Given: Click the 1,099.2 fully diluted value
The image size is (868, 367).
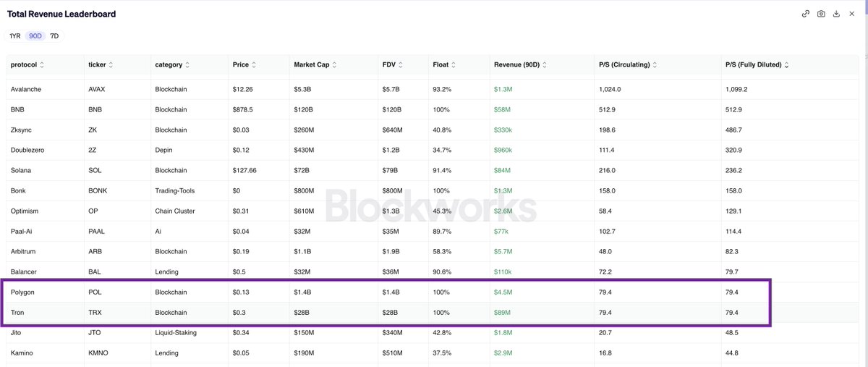Looking at the screenshot, I should point(736,89).
